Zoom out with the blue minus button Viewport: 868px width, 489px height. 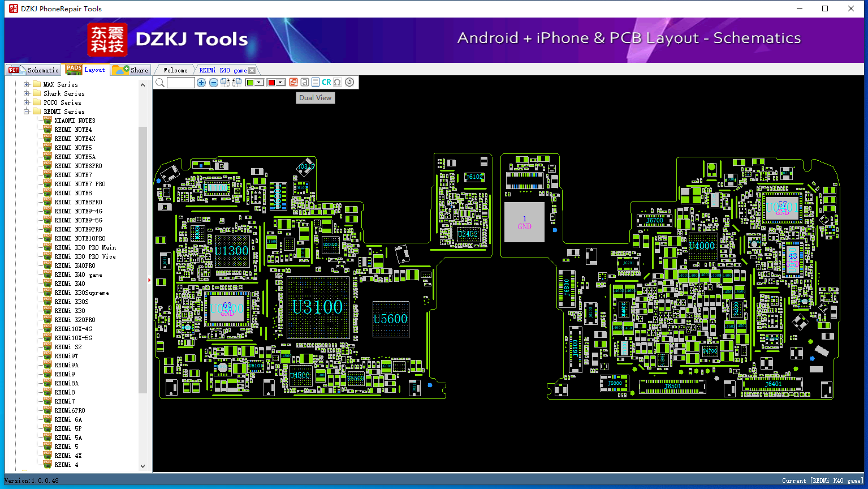pyautogui.click(x=214, y=83)
